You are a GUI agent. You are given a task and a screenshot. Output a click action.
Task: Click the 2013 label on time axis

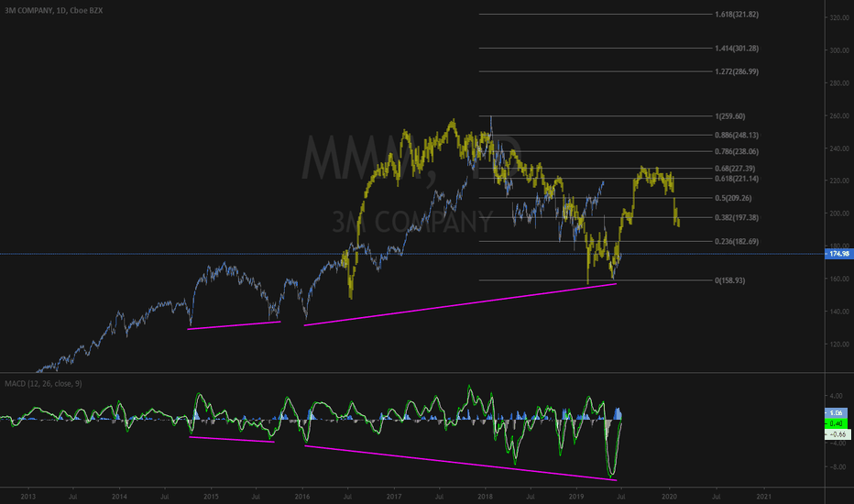tap(27, 497)
